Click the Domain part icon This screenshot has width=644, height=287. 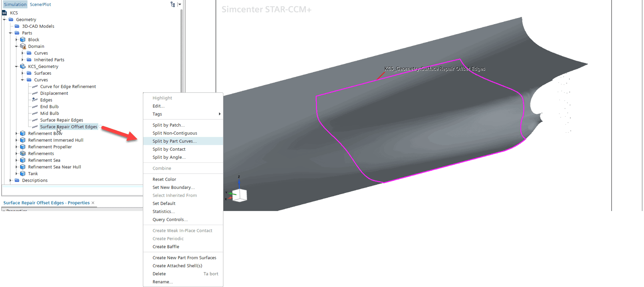coord(23,46)
